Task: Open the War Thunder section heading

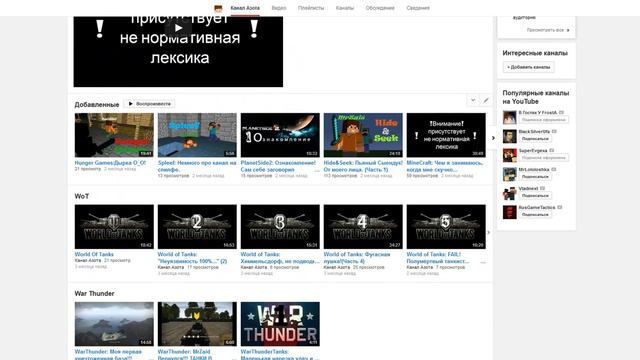Action: click(94, 293)
